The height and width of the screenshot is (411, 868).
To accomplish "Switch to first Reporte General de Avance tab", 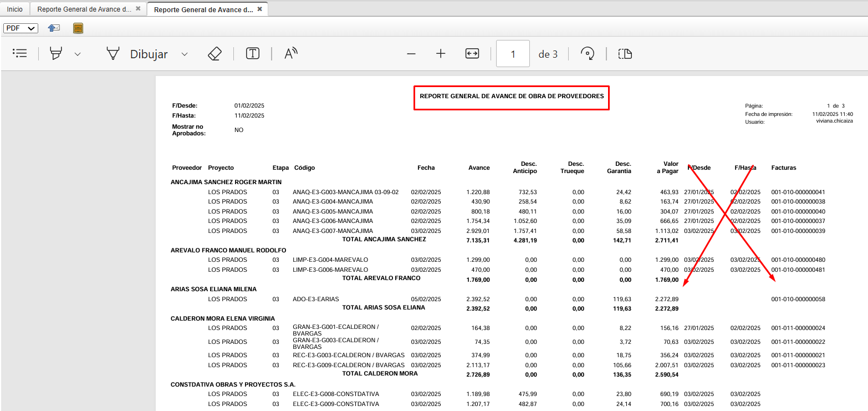I will (x=84, y=9).
